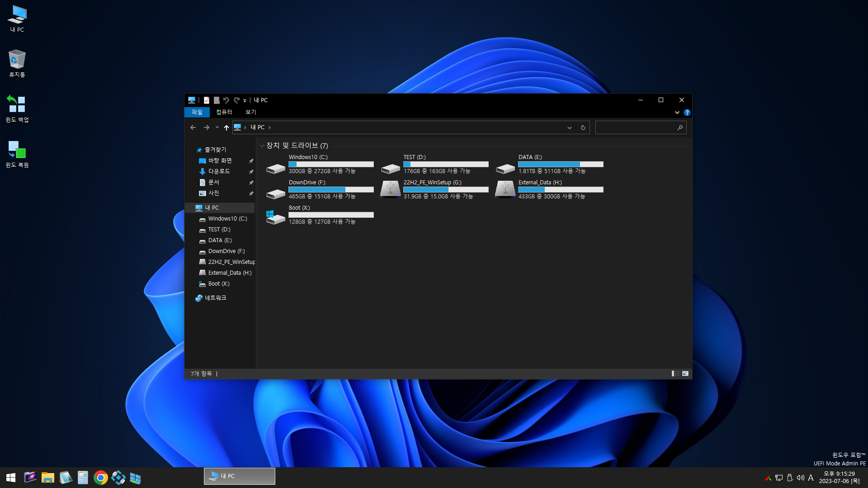Open the 컴퓨터 ribbon tab
The image size is (868, 488).
[224, 112]
